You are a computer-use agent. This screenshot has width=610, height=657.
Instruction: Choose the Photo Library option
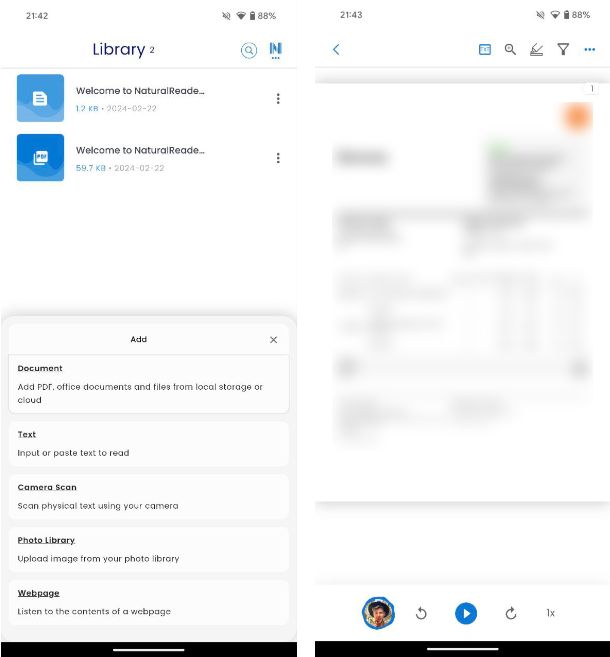[149, 549]
